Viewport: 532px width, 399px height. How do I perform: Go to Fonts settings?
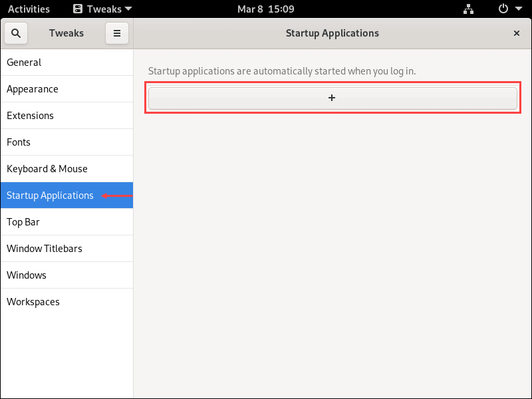67,142
